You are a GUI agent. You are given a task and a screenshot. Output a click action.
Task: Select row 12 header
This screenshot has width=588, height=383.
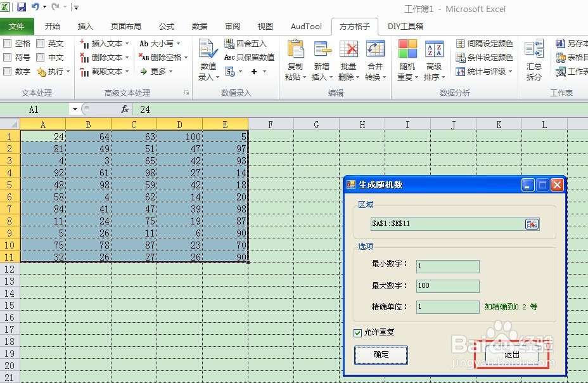(10, 269)
